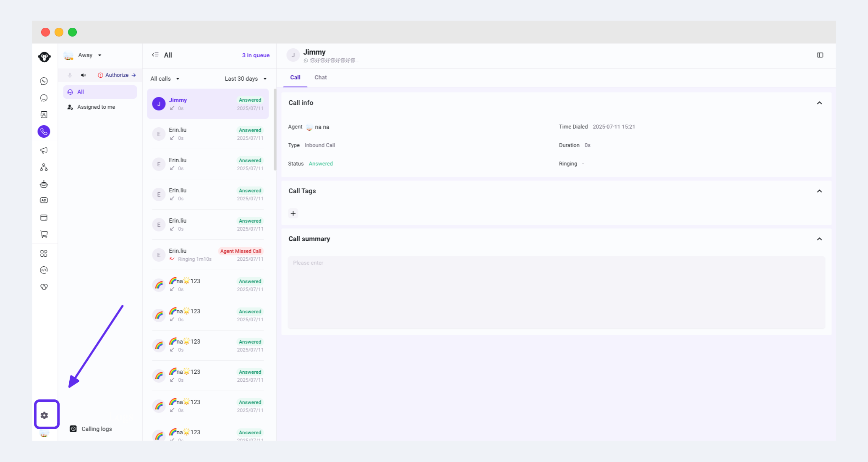This screenshot has width=868, height=462.
Task: Switch to the Chat tab
Action: coord(320,77)
